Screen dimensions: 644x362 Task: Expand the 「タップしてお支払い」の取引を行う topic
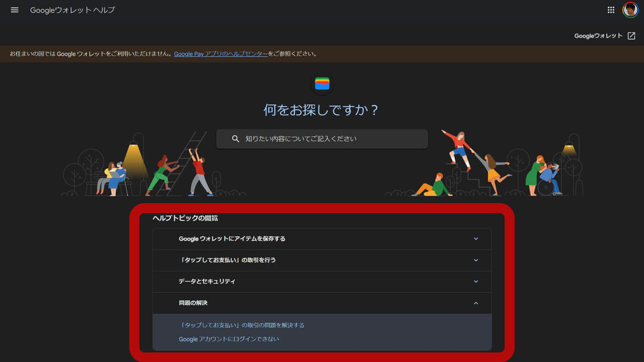tap(322, 260)
